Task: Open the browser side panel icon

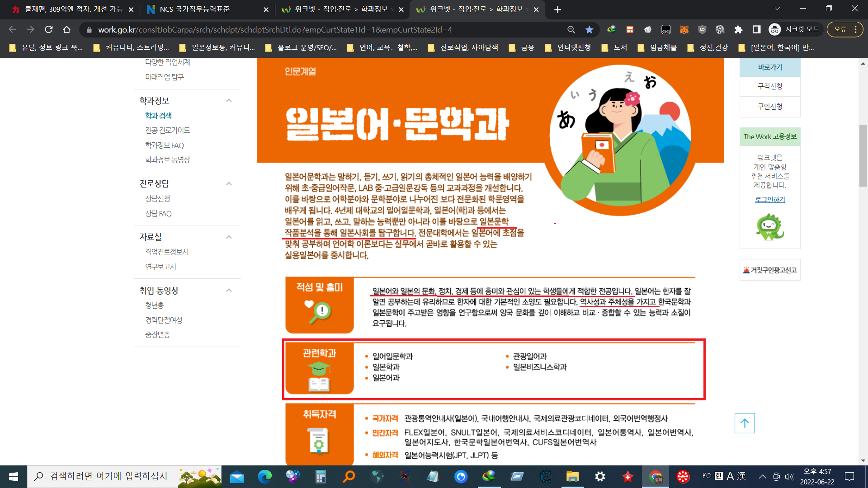Action: tap(756, 29)
